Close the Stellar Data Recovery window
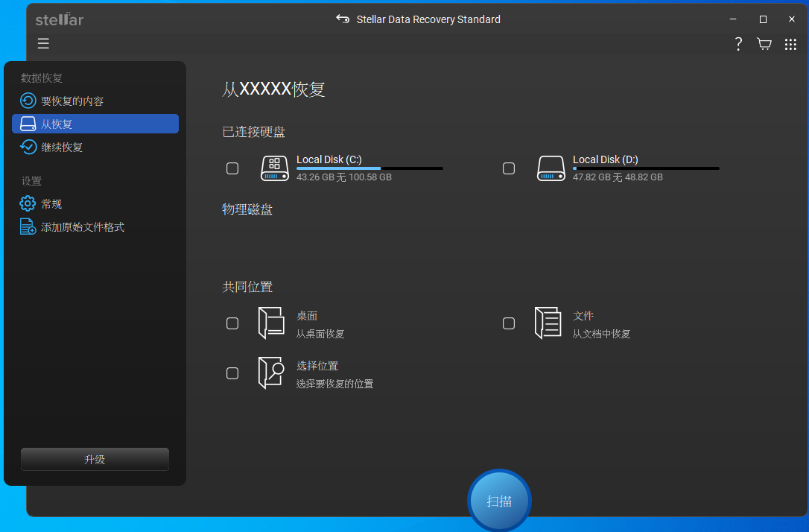The height and width of the screenshot is (532, 809). coord(792,19)
